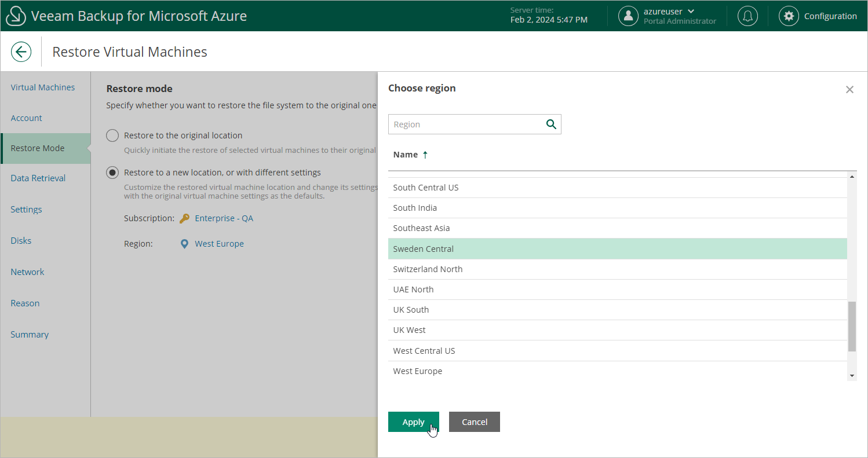Viewport: 868px width, 458px height.
Task: Select Southeast Asia region
Action: 618,228
